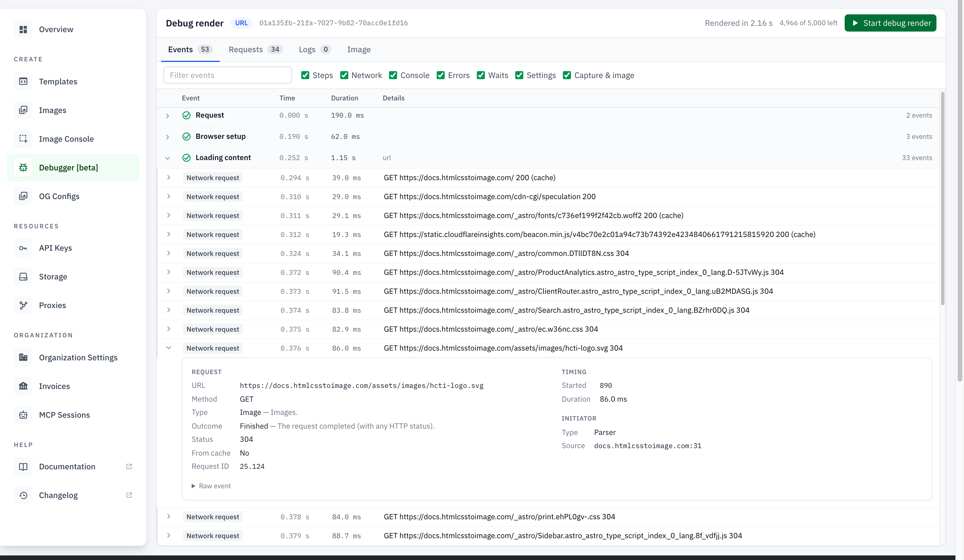Disable the Console filter checkbox
This screenshot has width=964, height=560.
(393, 75)
